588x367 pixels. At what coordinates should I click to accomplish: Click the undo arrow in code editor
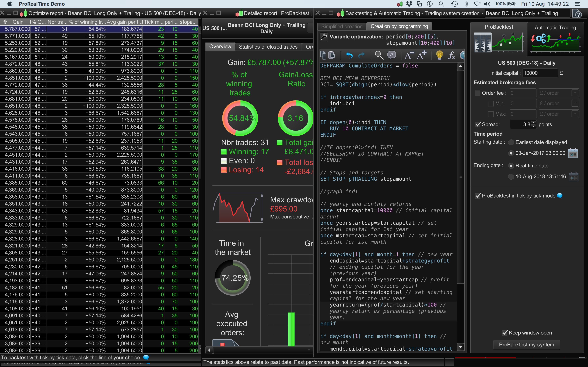pos(349,55)
